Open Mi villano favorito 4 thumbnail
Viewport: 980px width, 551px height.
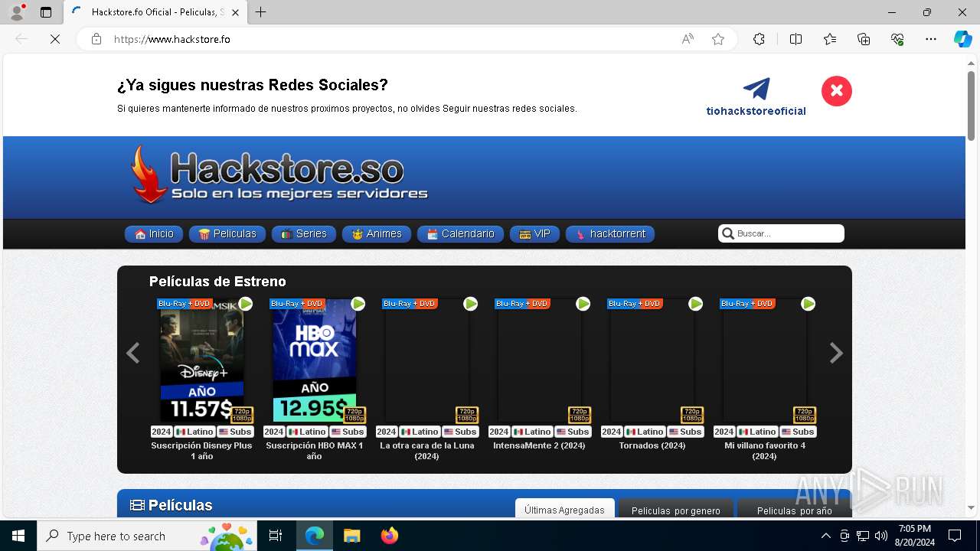tap(764, 360)
